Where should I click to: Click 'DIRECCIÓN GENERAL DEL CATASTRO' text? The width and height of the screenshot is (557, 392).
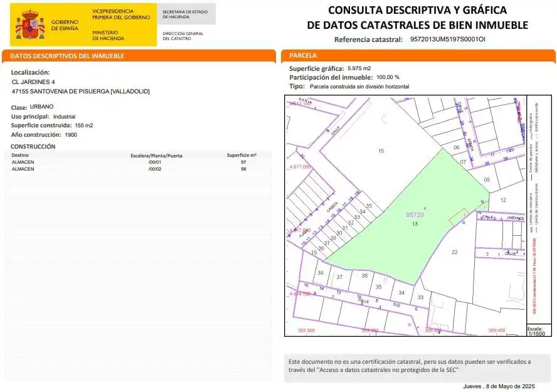pyautogui.click(x=183, y=36)
